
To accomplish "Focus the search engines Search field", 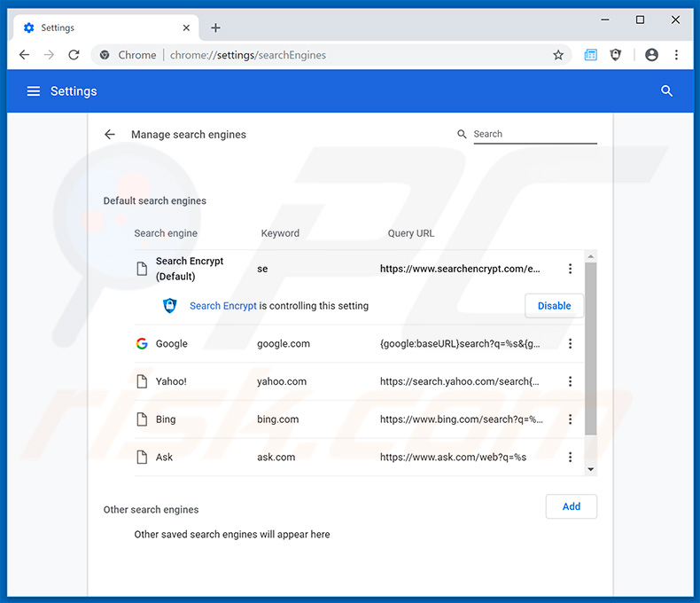I will coord(535,134).
